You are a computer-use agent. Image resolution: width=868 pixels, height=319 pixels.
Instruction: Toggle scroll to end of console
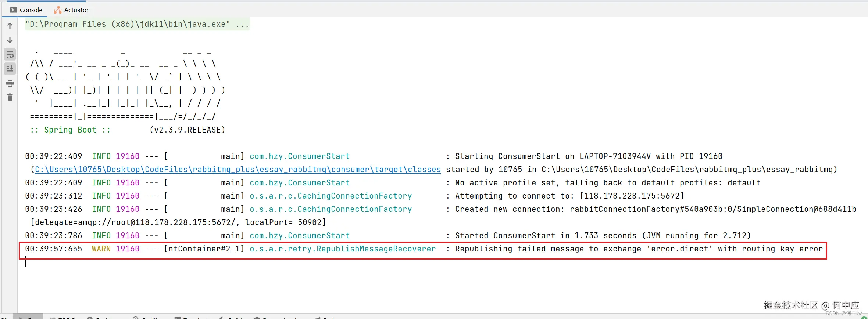click(x=10, y=69)
